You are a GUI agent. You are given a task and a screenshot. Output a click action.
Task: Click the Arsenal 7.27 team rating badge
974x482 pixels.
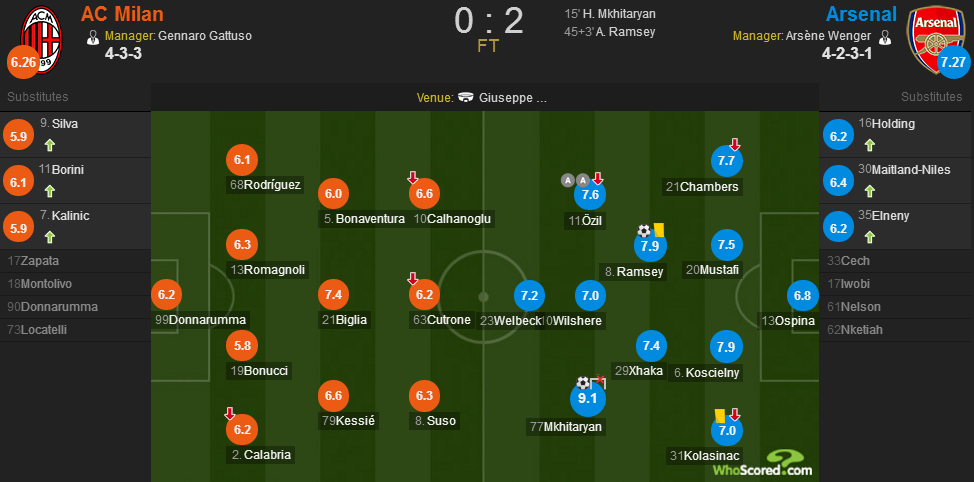[x=954, y=62]
